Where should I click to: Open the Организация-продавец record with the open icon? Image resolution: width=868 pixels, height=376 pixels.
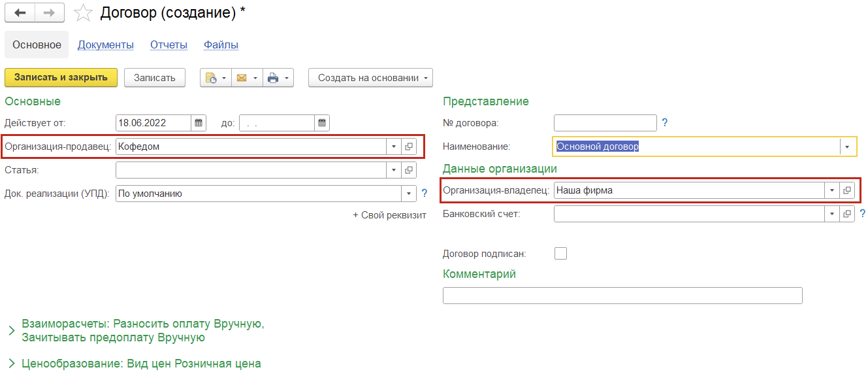(x=409, y=146)
